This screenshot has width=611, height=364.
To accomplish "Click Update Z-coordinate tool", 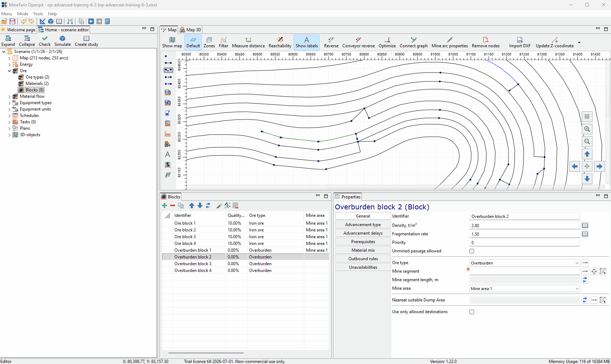I will [x=555, y=42].
